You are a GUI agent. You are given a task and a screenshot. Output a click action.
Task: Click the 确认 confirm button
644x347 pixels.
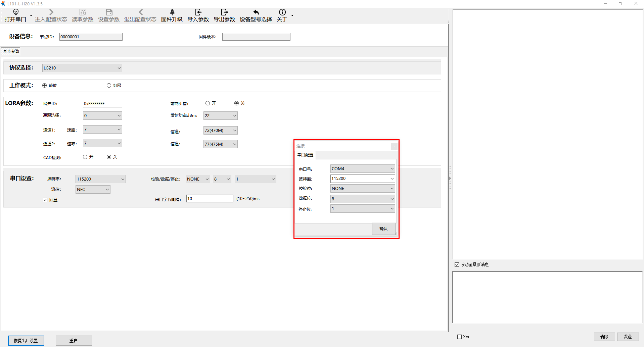pos(383,229)
